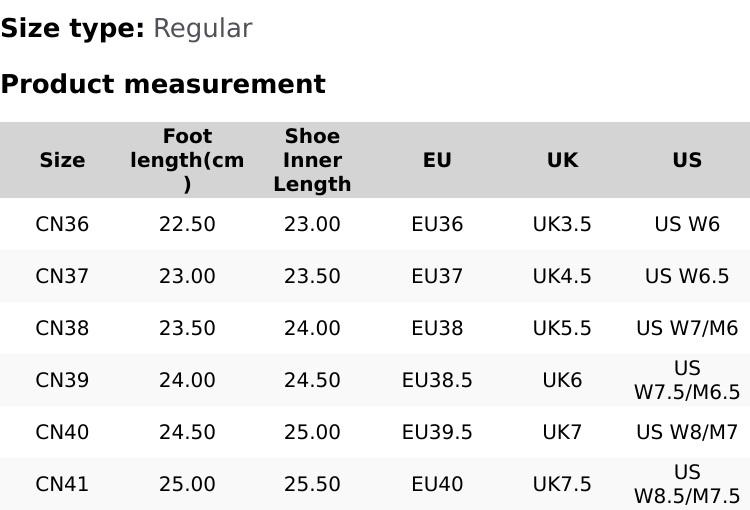Click the US W8/M7 cell

[687, 432]
